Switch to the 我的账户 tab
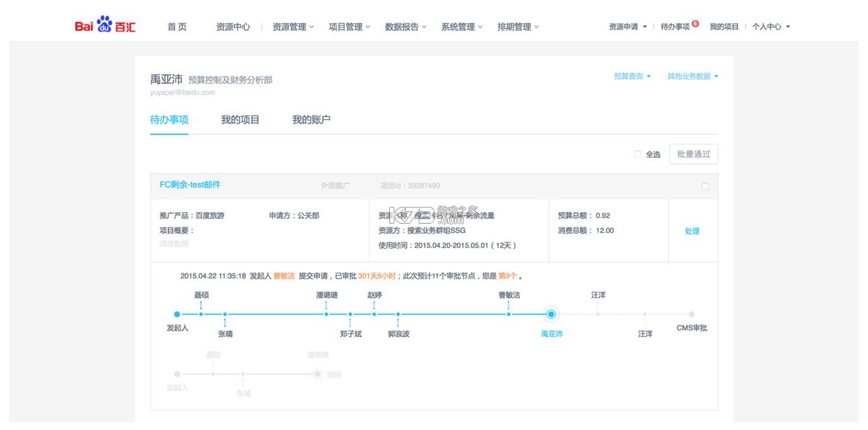The image size is (868, 430). 311,120
